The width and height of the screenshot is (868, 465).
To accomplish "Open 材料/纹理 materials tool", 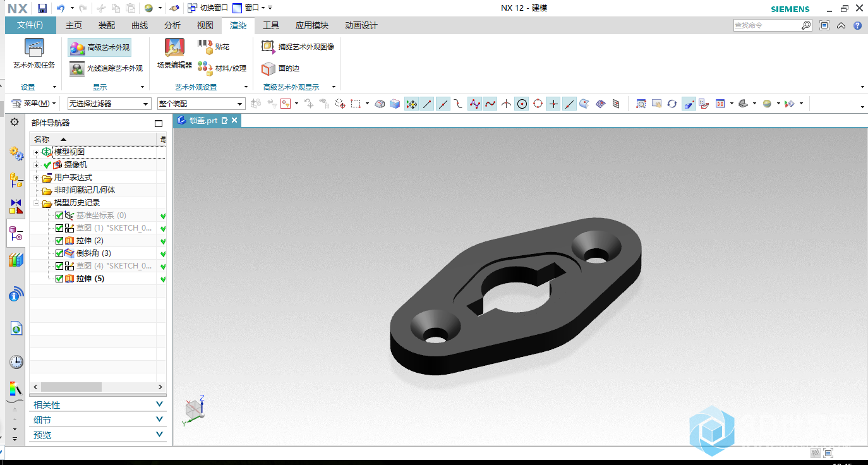I will click(222, 68).
